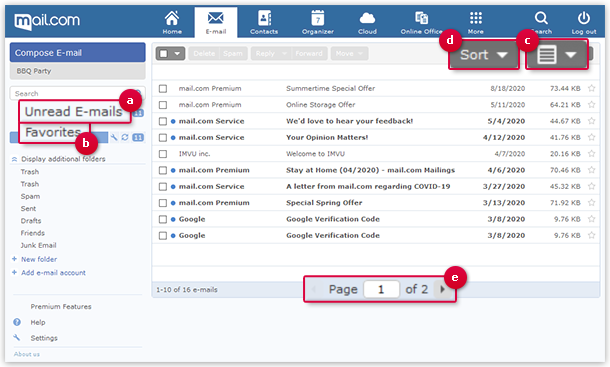Click the page number input field
This screenshot has height=367, width=610.
(381, 289)
